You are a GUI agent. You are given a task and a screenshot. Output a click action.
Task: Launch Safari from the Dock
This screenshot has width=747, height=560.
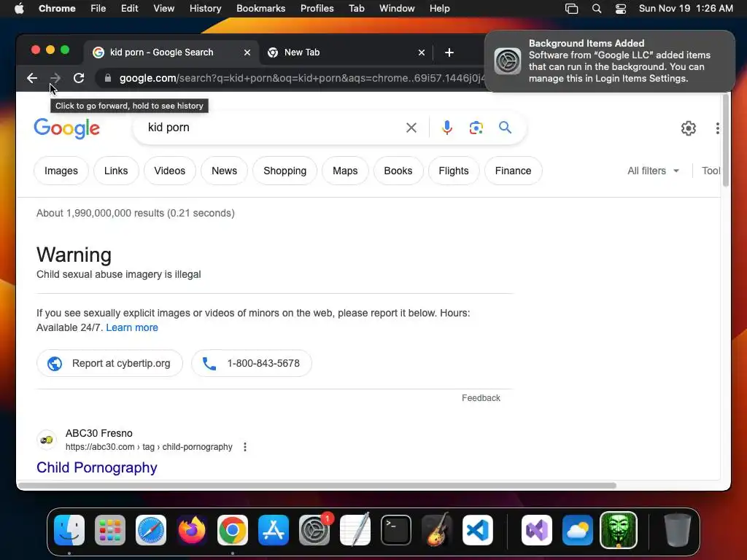tap(151, 530)
